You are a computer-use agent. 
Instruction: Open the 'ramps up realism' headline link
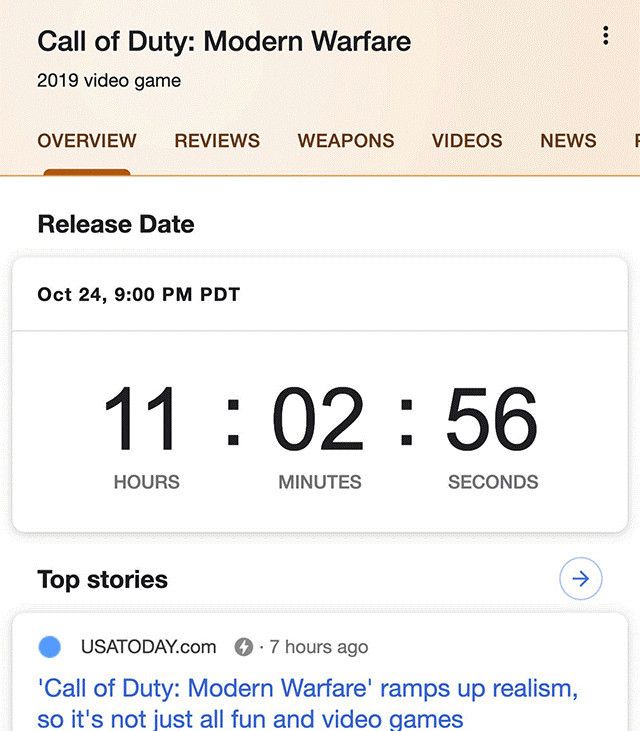click(x=308, y=703)
